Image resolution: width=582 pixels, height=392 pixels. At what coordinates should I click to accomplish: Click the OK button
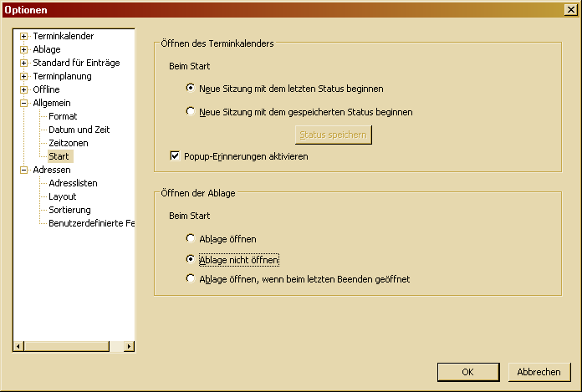click(x=468, y=372)
